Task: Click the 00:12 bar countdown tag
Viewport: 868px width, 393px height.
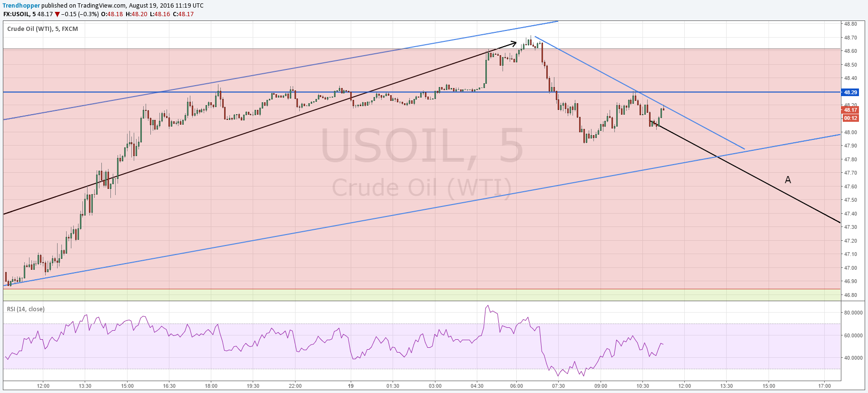Action: [850, 118]
